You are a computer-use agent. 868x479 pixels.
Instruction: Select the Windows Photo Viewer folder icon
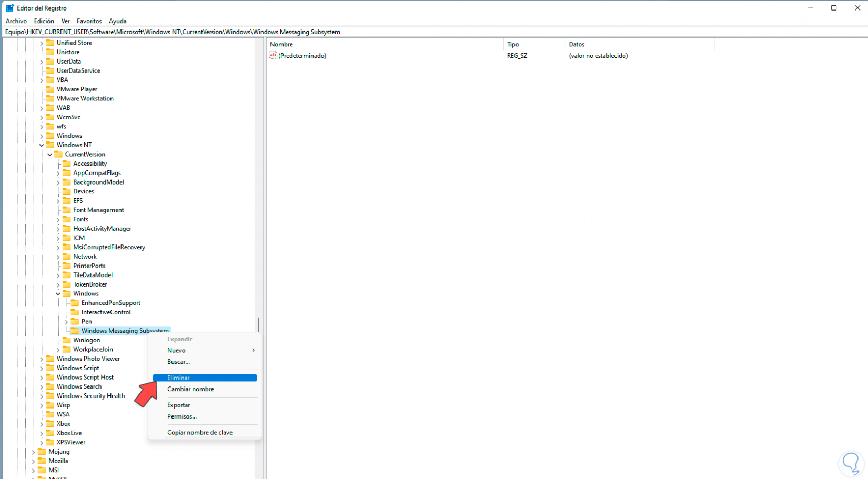(50, 359)
